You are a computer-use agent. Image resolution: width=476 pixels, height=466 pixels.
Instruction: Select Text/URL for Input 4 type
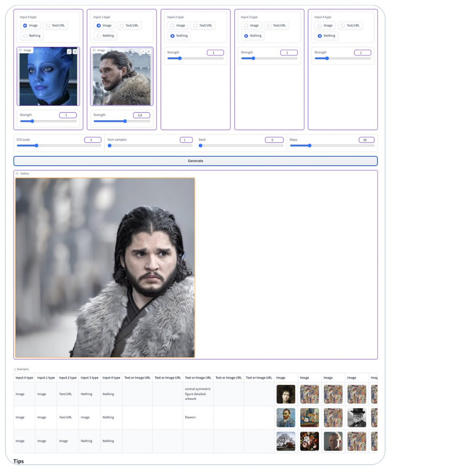tap(350, 26)
